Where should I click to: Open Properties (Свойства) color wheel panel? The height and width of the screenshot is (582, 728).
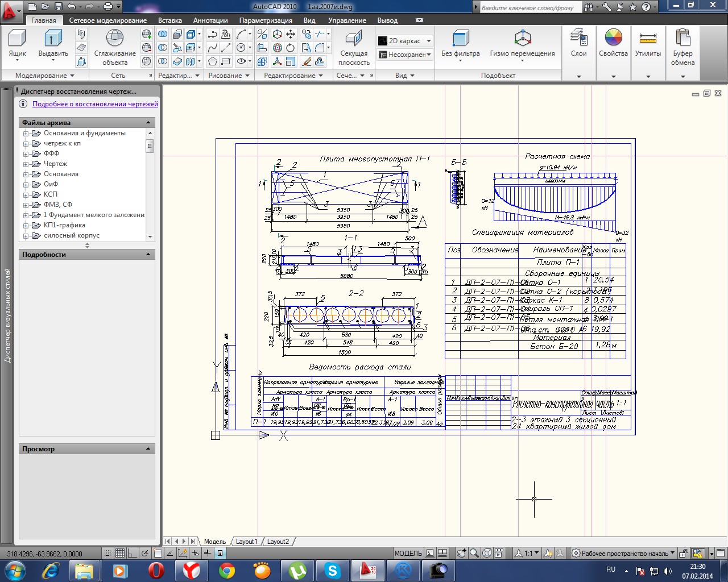pyautogui.click(x=613, y=40)
